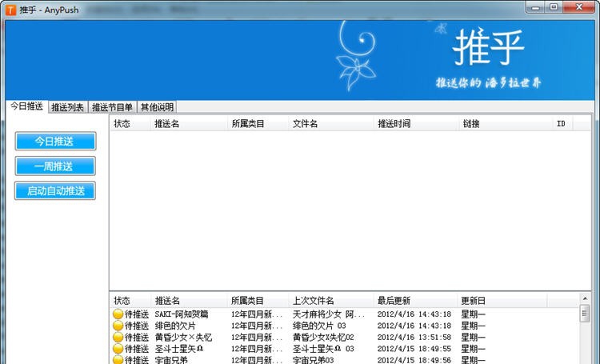Click the lower list scrollbar thumb
Screen dimensions: 600x364
[x=585, y=314]
